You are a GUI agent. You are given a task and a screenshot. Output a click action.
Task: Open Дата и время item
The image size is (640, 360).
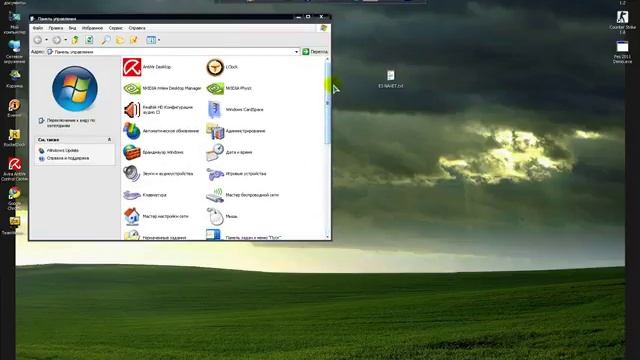tap(229, 152)
